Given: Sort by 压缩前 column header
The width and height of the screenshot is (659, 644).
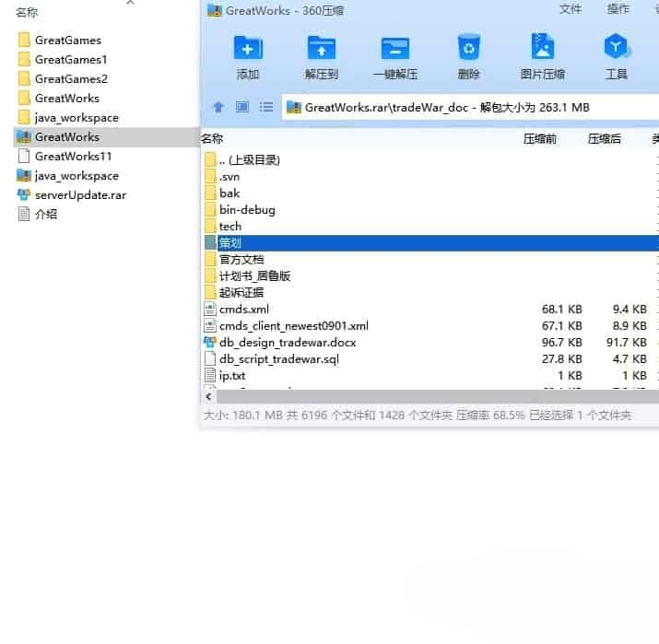Looking at the screenshot, I should [x=539, y=139].
